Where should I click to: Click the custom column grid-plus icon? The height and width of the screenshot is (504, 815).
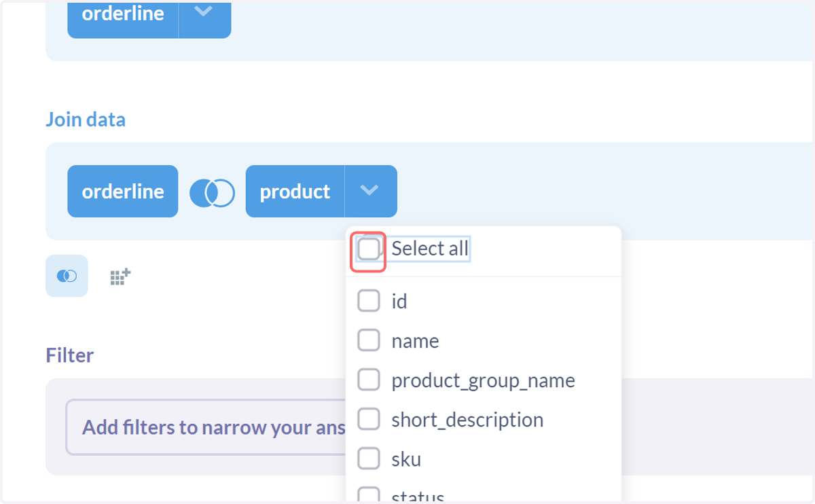click(120, 276)
